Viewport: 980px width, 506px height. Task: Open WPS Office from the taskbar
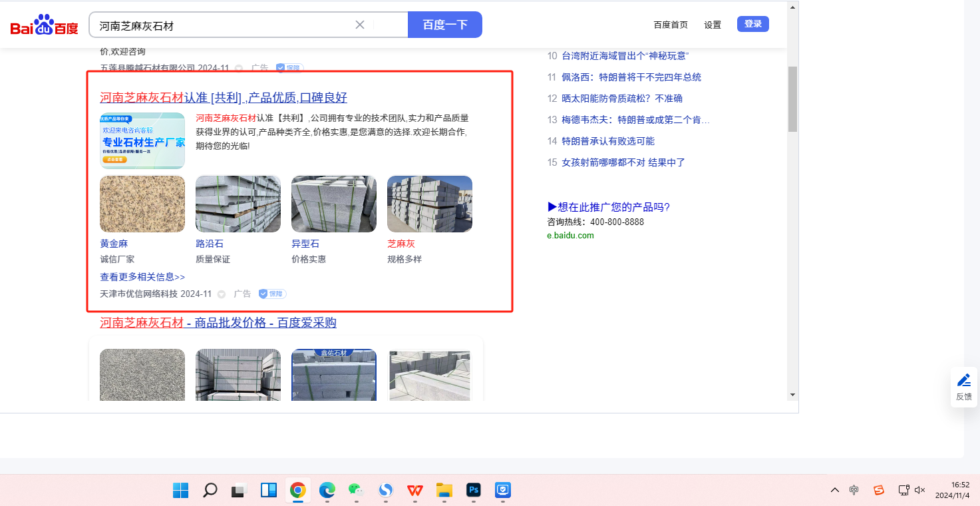[x=414, y=491]
